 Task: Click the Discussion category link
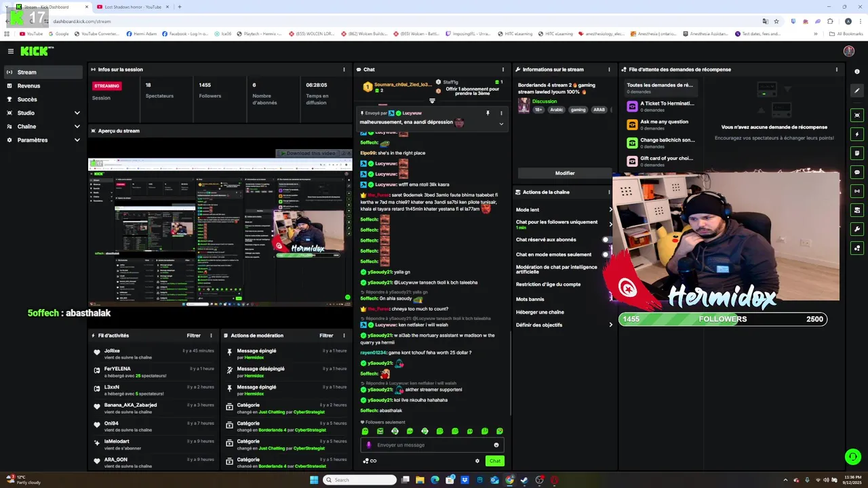pos(545,101)
